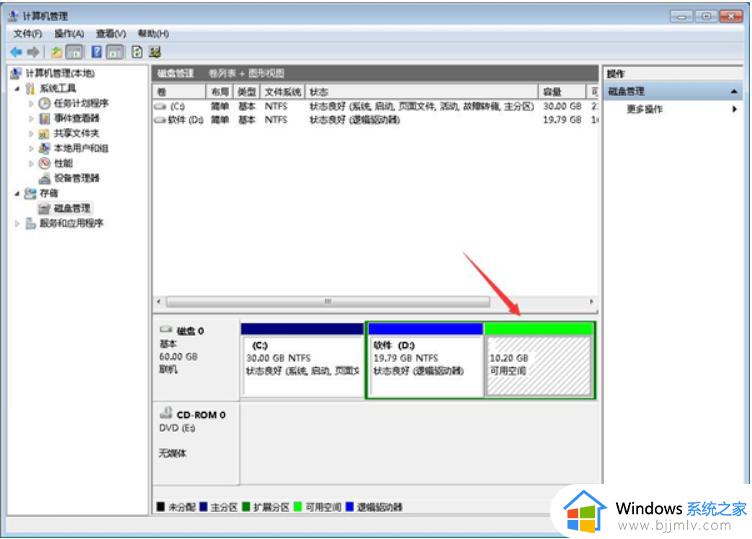Click the 任务计划程序 clock icon
752x539 pixels.
(x=45, y=103)
